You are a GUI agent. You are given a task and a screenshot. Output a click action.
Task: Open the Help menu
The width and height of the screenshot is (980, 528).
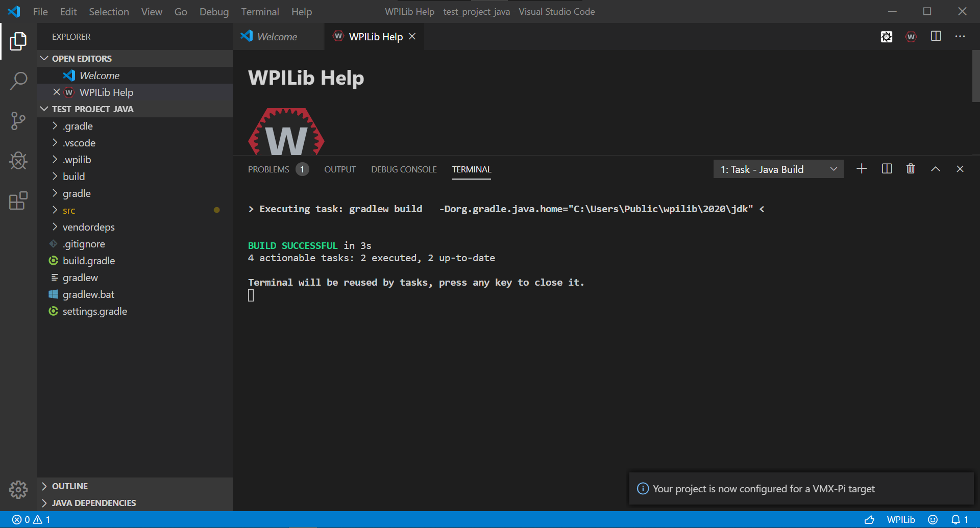click(x=302, y=11)
